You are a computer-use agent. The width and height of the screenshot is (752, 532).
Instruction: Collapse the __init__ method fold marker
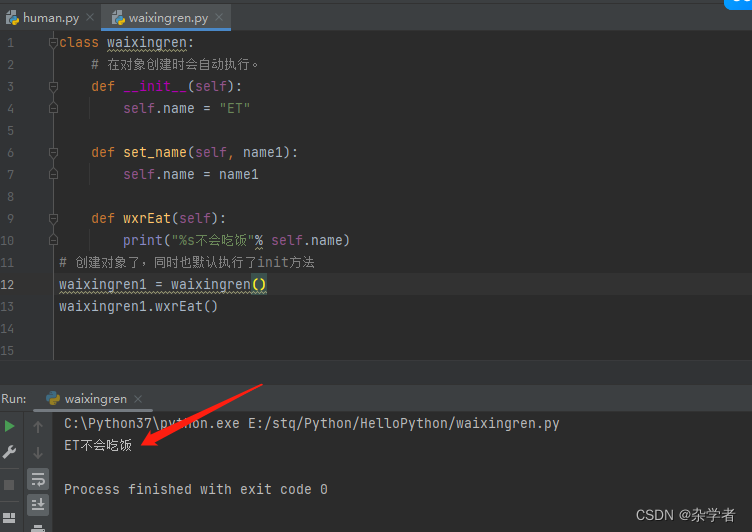pos(53,87)
